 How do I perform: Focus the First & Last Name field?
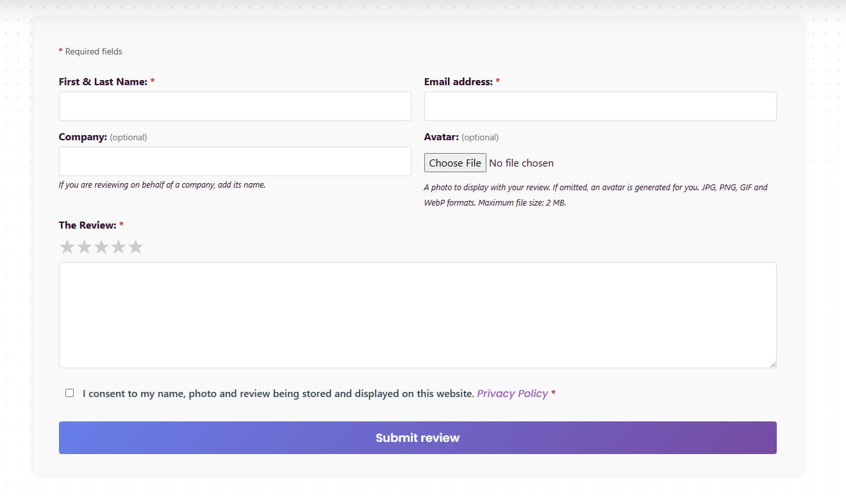point(235,106)
